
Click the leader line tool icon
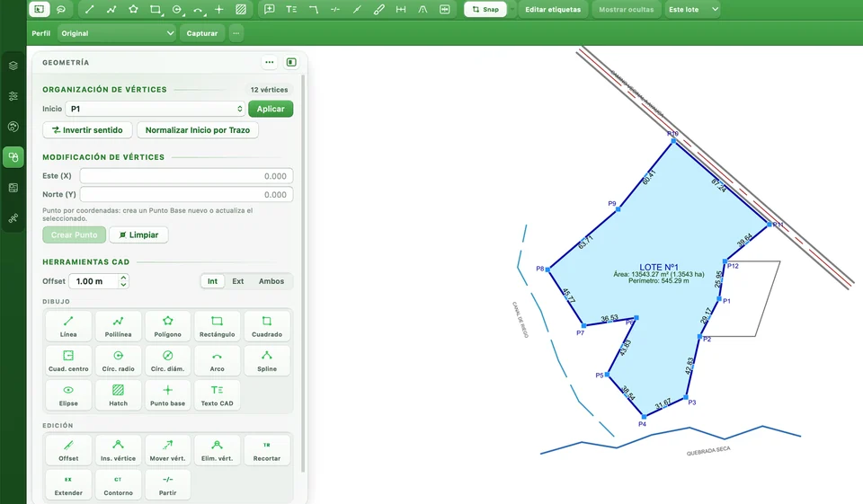coord(313,9)
